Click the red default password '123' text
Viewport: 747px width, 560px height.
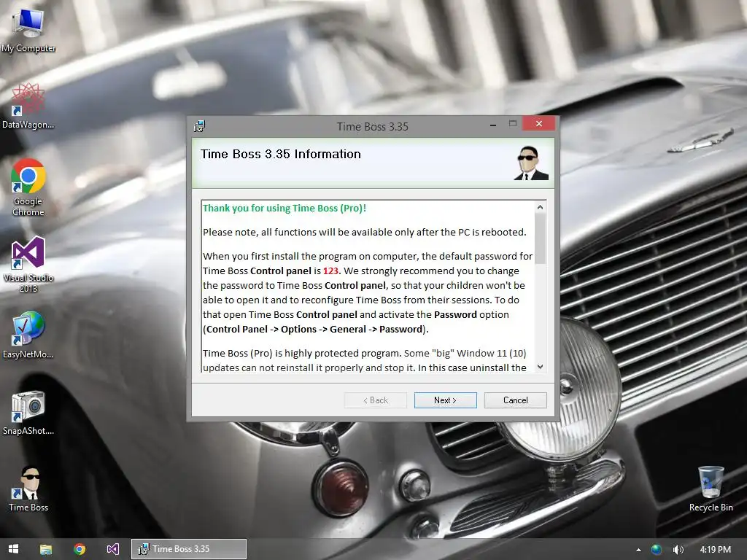pos(330,271)
